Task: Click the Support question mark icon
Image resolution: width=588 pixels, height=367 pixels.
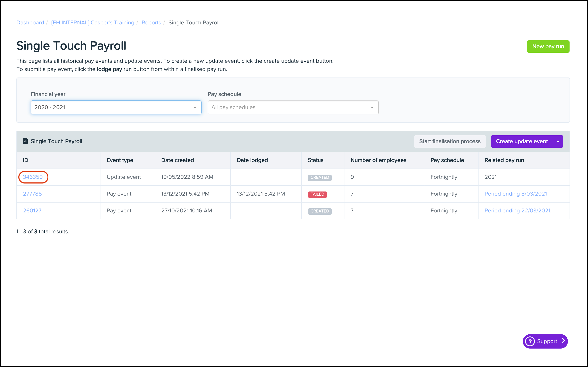Action: tap(530, 341)
